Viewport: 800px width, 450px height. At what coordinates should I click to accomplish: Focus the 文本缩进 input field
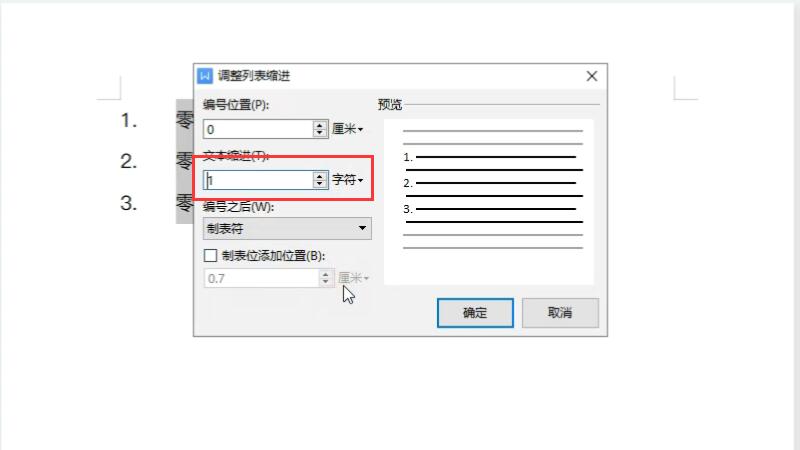coord(258,180)
